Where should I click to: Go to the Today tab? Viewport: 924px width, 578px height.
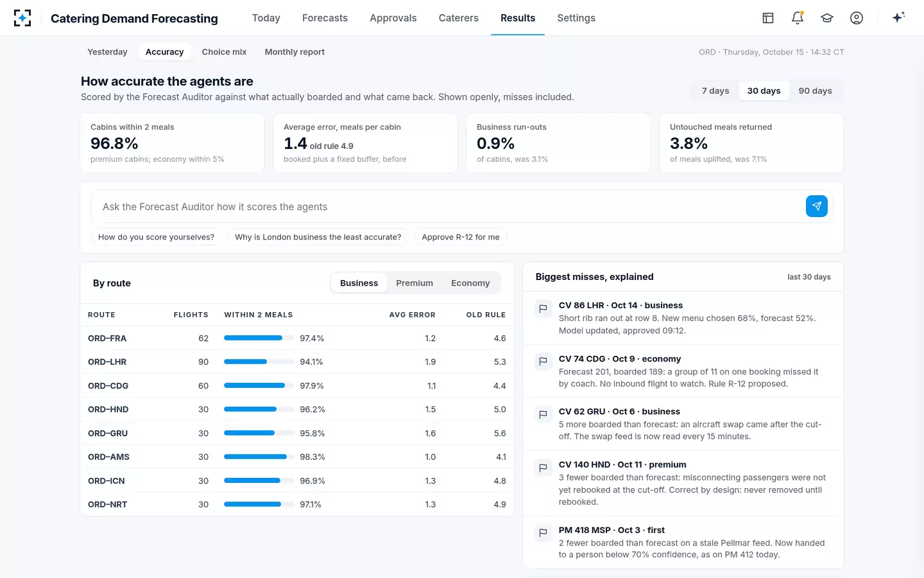(x=266, y=18)
